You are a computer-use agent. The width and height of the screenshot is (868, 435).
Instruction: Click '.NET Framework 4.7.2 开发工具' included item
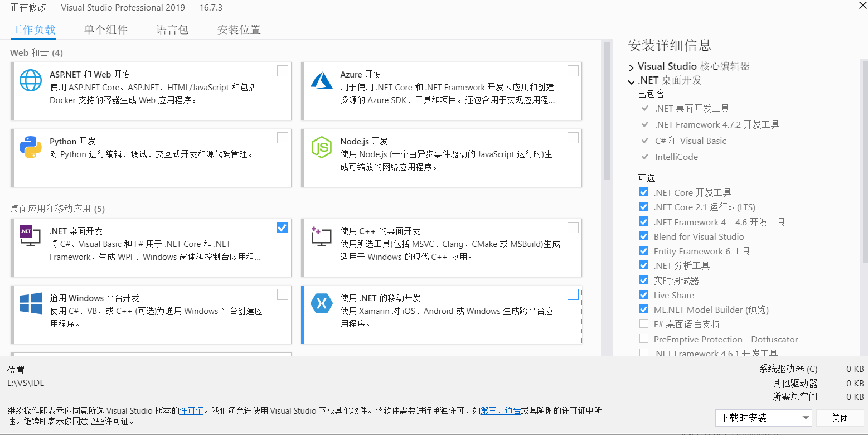pyautogui.click(x=716, y=124)
